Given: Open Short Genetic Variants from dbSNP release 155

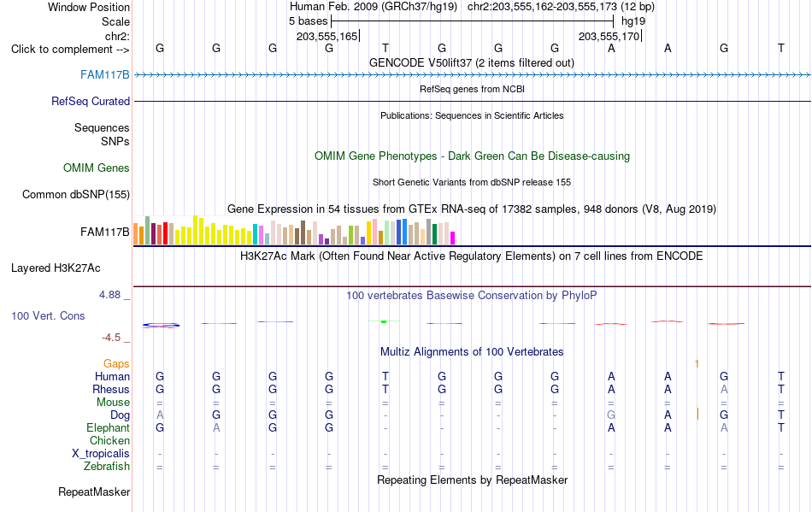Looking at the screenshot, I should [472, 182].
